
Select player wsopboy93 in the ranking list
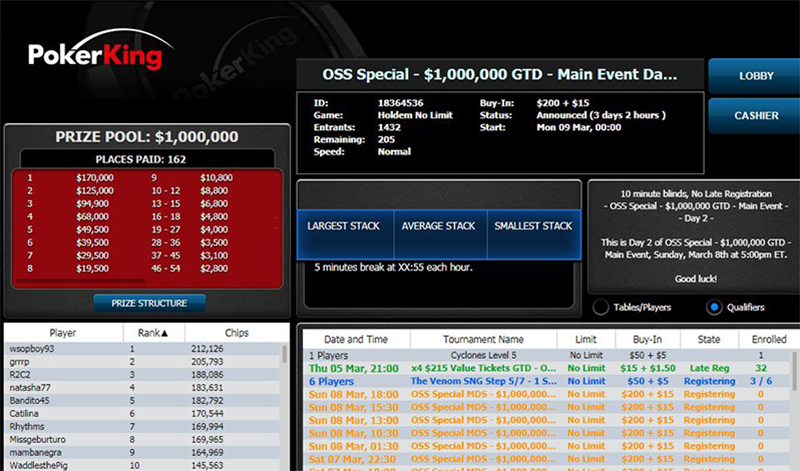pos(60,349)
